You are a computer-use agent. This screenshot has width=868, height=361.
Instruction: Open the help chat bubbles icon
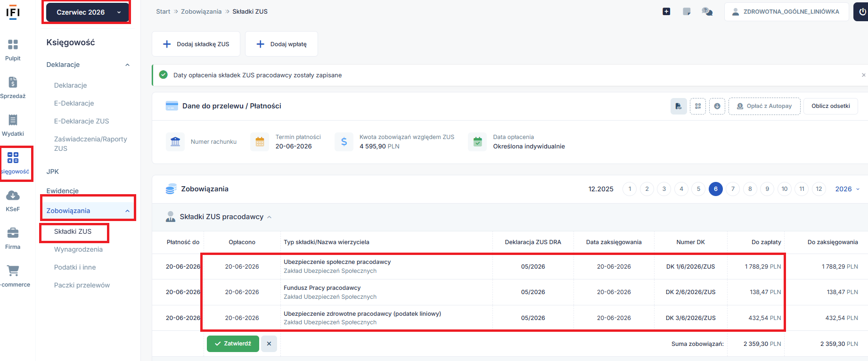pyautogui.click(x=707, y=12)
